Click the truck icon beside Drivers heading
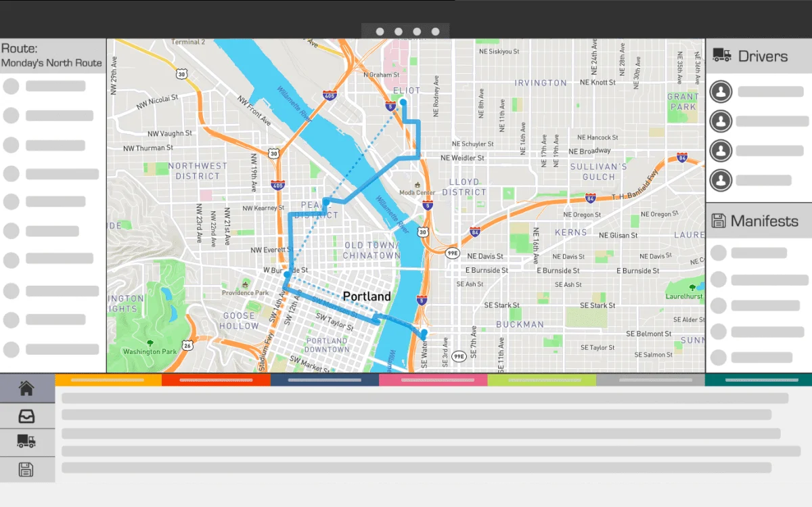The height and width of the screenshot is (507, 812). click(722, 56)
